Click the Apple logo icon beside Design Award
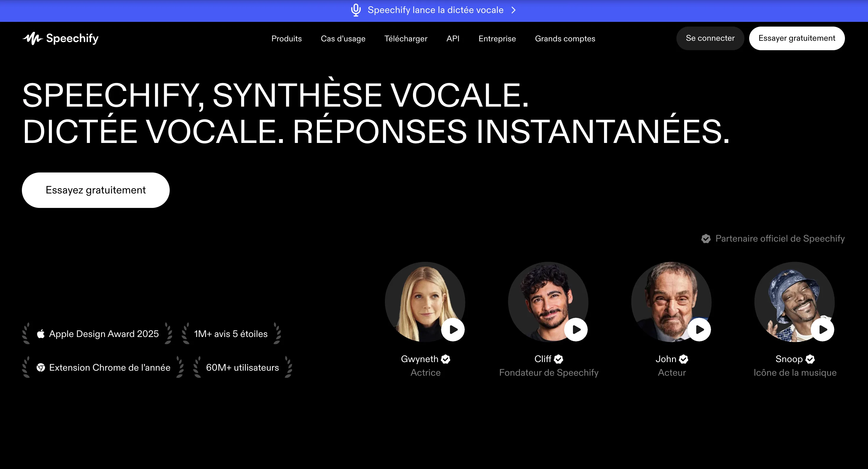 click(x=41, y=334)
